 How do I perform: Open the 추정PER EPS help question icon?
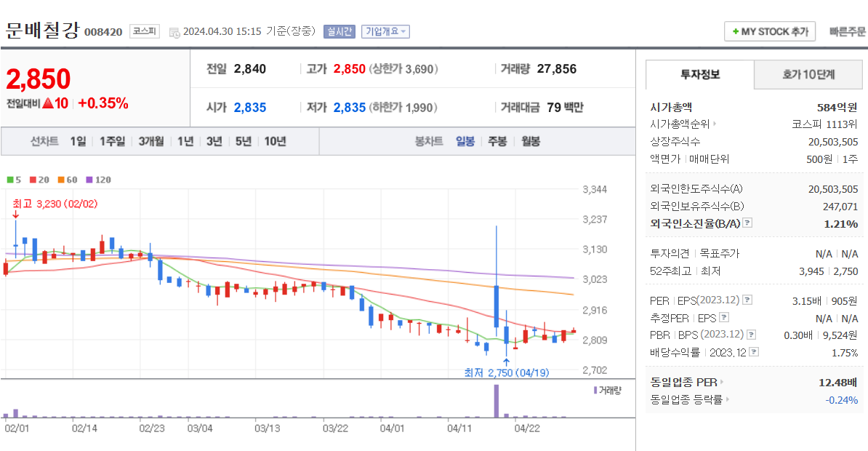pyautogui.click(x=724, y=317)
